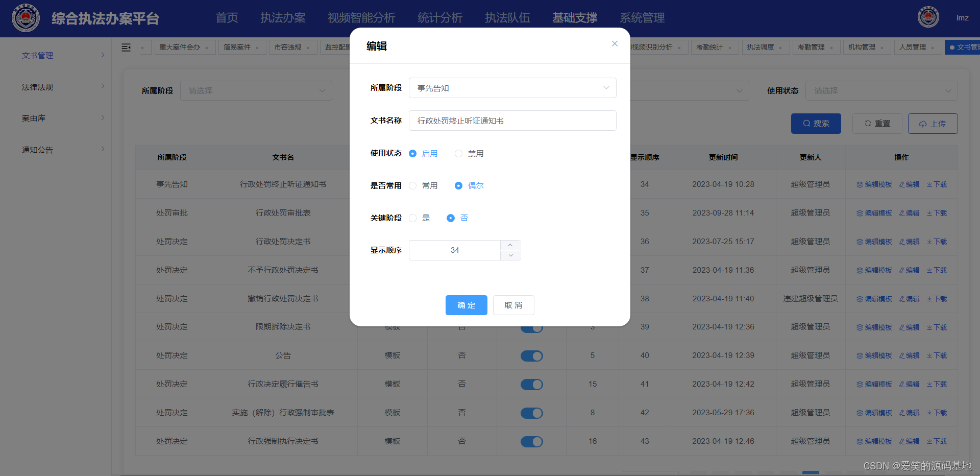Close the 考勤统计 tab
Screen dimensions: 980x476
730,47
